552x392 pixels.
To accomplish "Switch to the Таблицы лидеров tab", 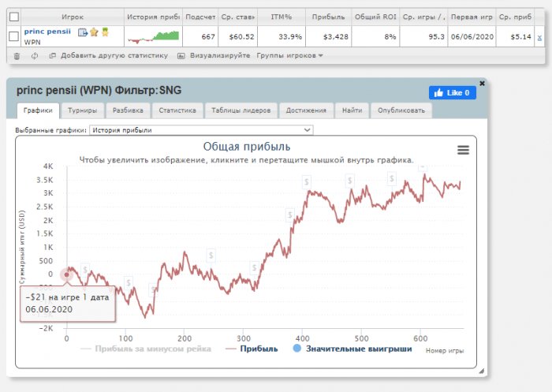I will pyautogui.click(x=241, y=110).
